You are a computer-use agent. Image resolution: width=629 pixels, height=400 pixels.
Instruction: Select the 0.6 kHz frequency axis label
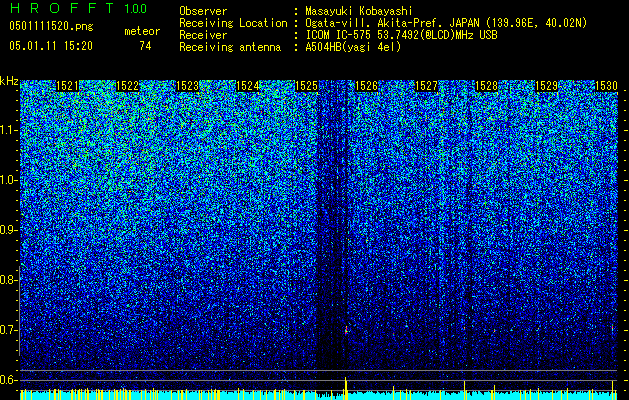coord(9,380)
